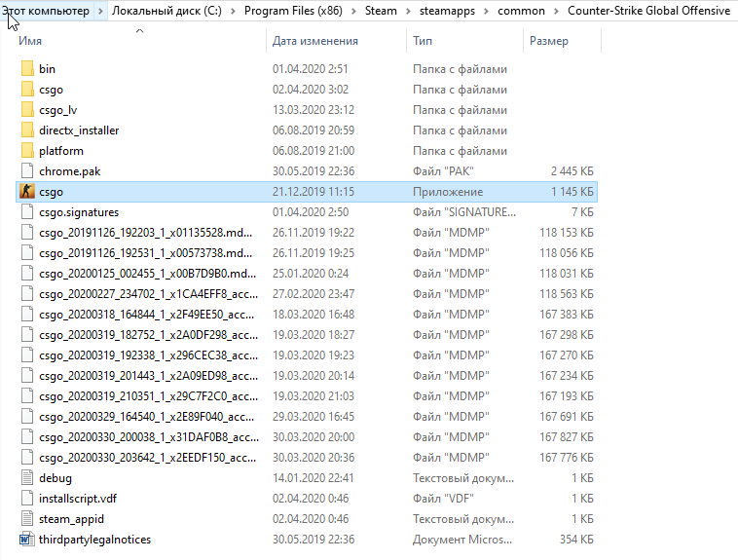Click the steam_appid text document icon

tap(27, 519)
